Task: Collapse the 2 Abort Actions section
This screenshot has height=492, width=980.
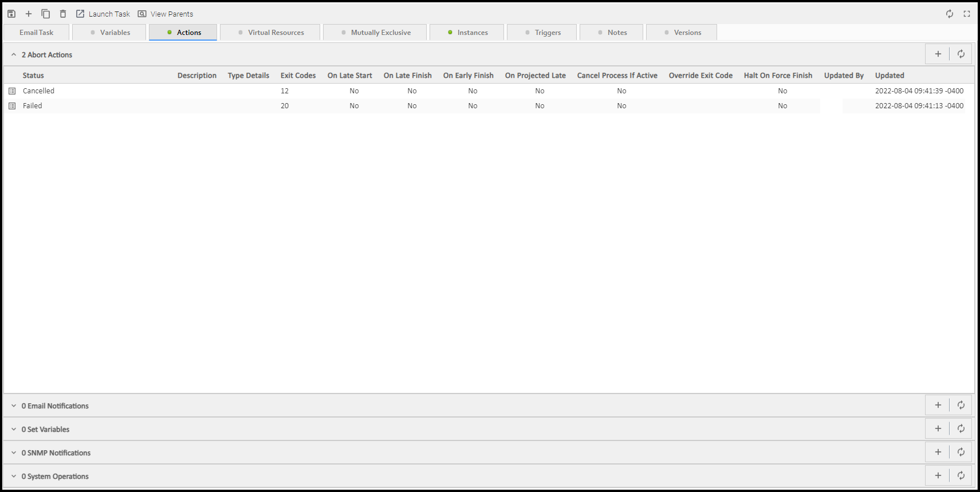Action: click(x=14, y=55)
